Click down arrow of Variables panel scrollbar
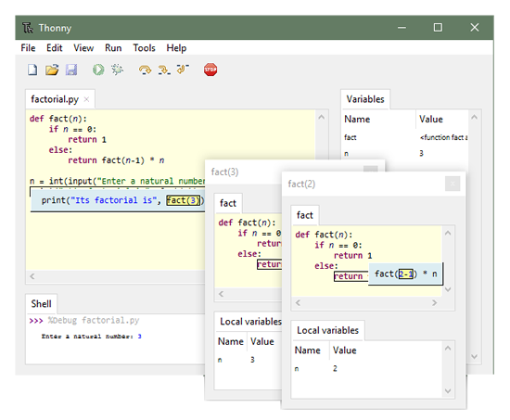 tap(474, 357)
